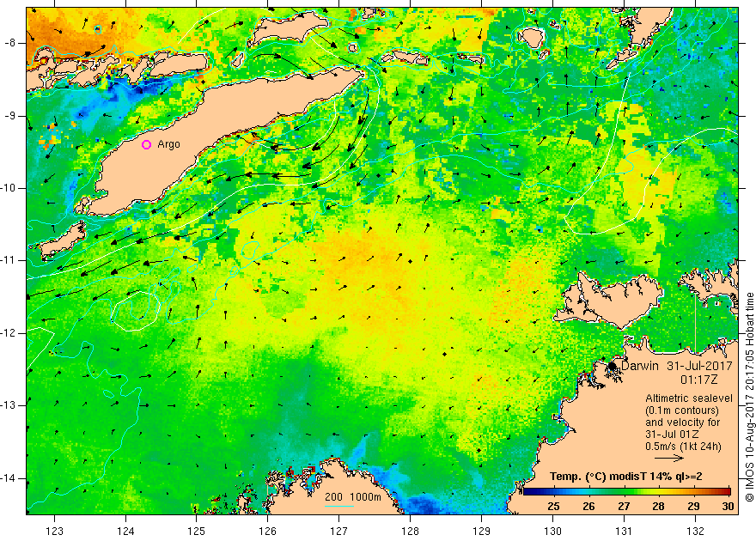The image size is (756, 541).
Task: Click the 'Temp. (°C) modisT 14% ql>=2' title
Action: coord(625,477)
